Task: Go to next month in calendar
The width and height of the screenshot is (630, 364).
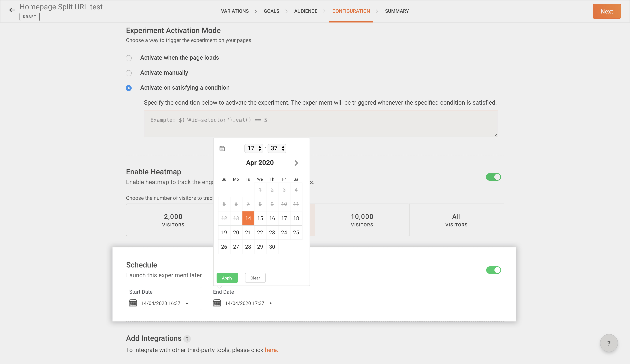Action: click(296, 163)
